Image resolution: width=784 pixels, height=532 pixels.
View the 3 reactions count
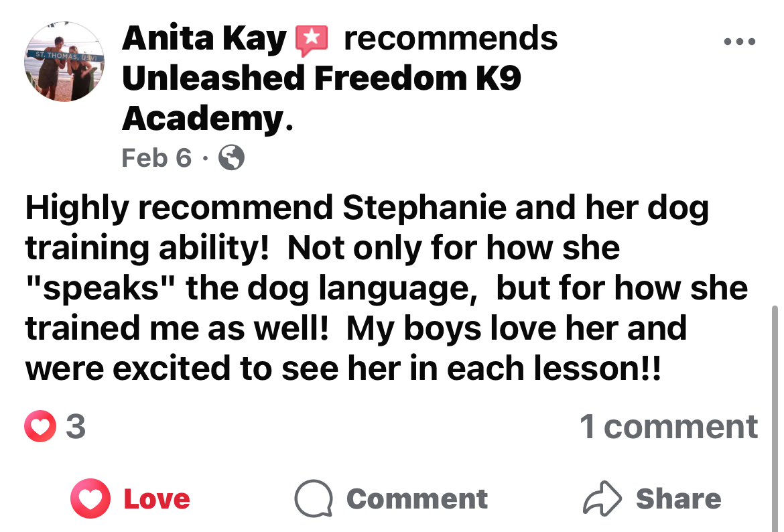pos(76,426)
